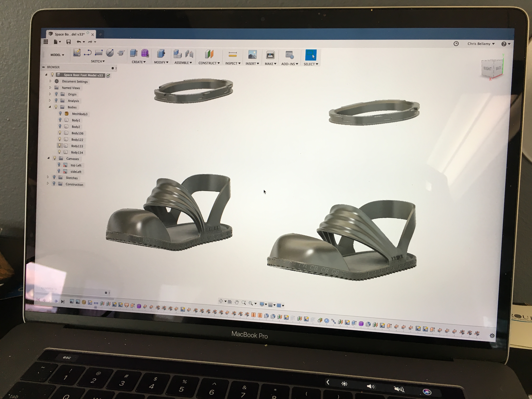Select the Pan hand tool

[237, 302]
